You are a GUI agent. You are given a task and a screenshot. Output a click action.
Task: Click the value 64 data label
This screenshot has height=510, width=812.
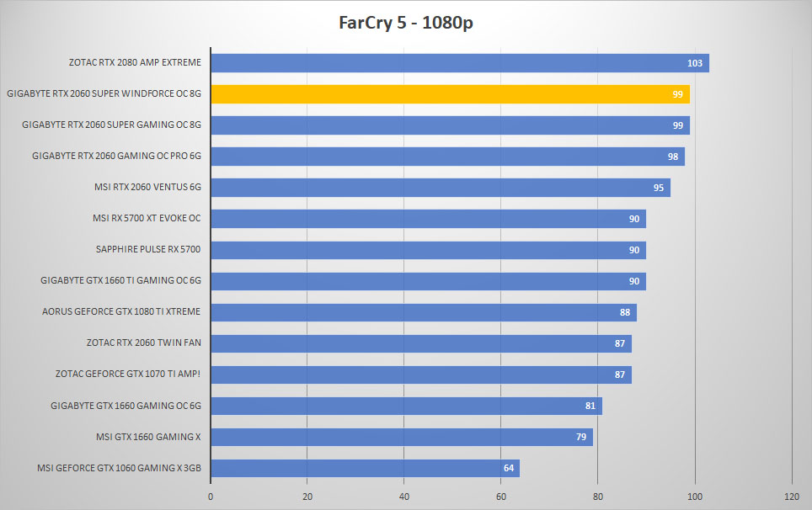coord(509,468)
